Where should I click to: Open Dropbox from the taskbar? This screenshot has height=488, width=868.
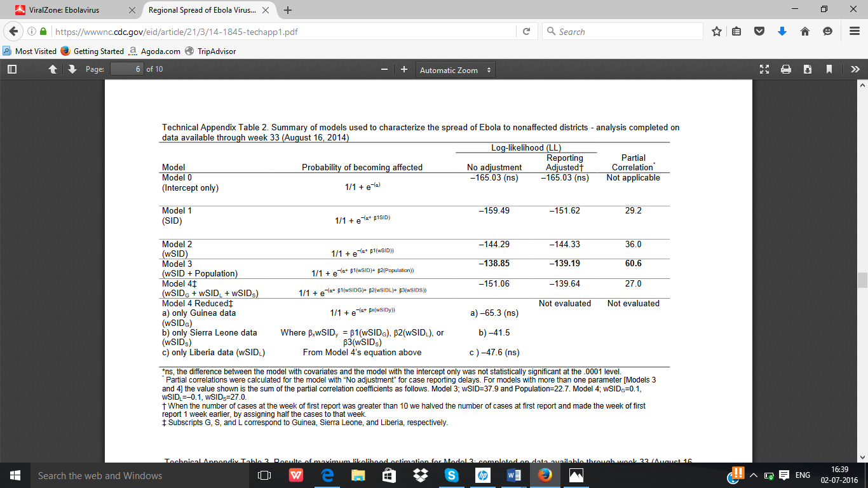tap(421, 475)
